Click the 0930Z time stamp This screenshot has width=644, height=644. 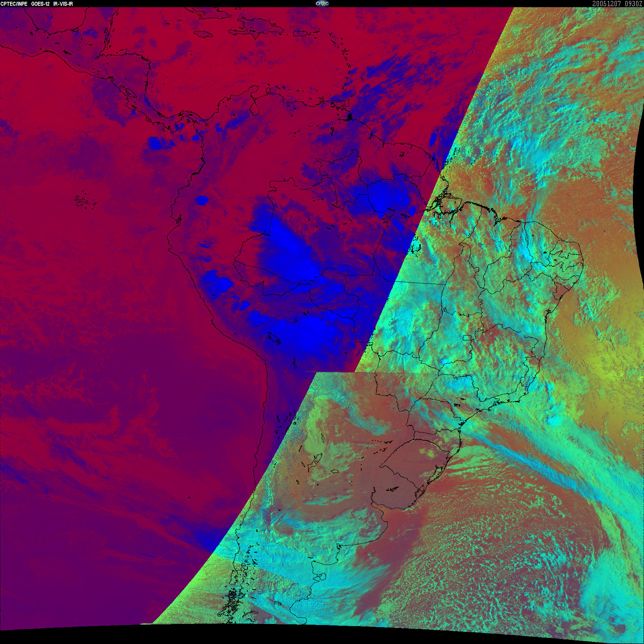tap(633, 4)
